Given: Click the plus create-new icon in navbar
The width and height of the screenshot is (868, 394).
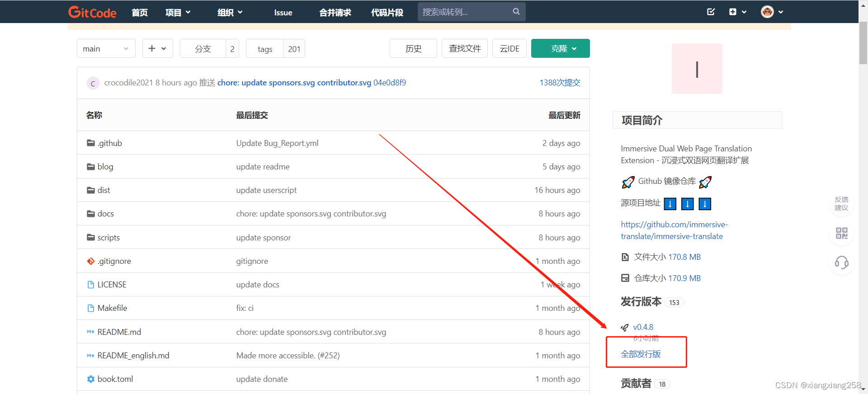Looking at the screenshot, I should pyautogui.click(x=733, y=12).
